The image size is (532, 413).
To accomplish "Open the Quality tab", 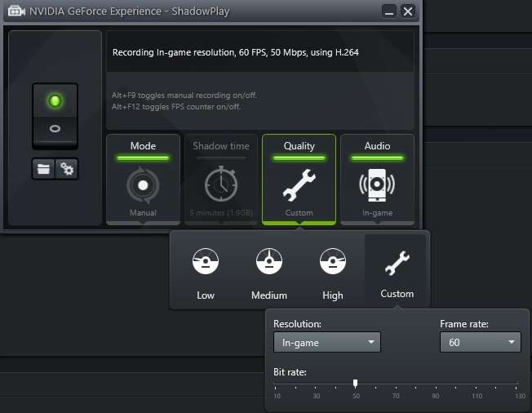I will point(299,180).
